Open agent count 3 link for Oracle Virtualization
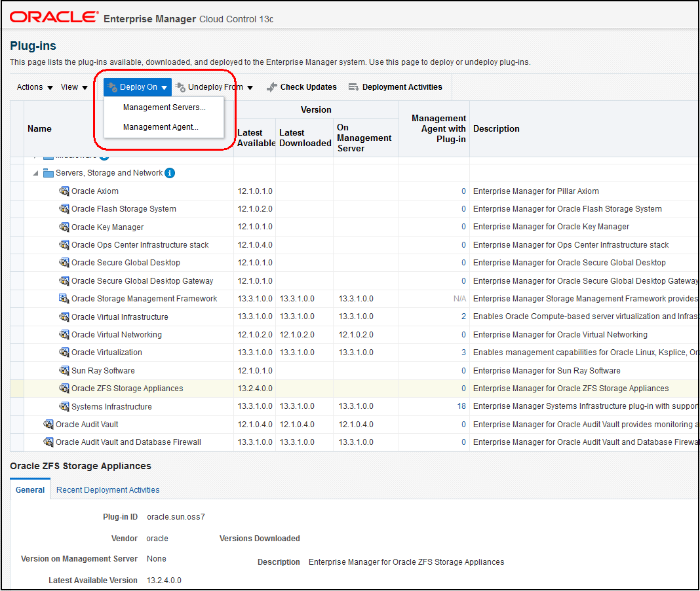The height and width of the screenshot is (591, 700). [x=463, y=353]
